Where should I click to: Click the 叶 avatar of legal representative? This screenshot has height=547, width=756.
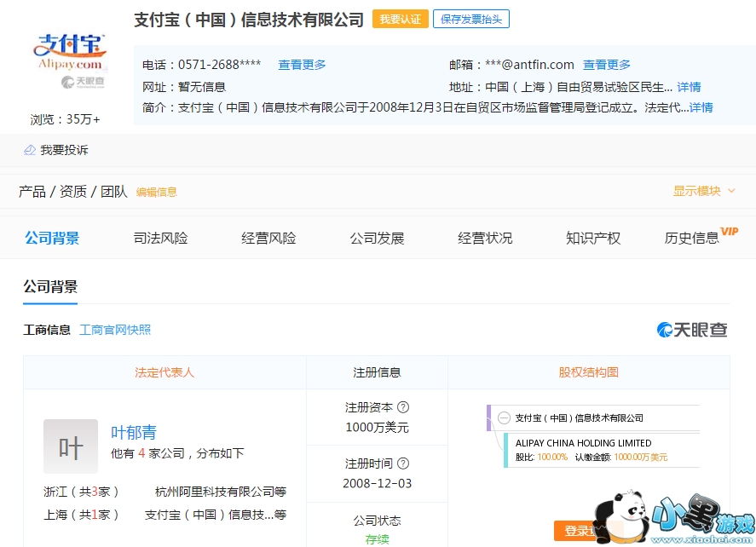click(71, 446)
